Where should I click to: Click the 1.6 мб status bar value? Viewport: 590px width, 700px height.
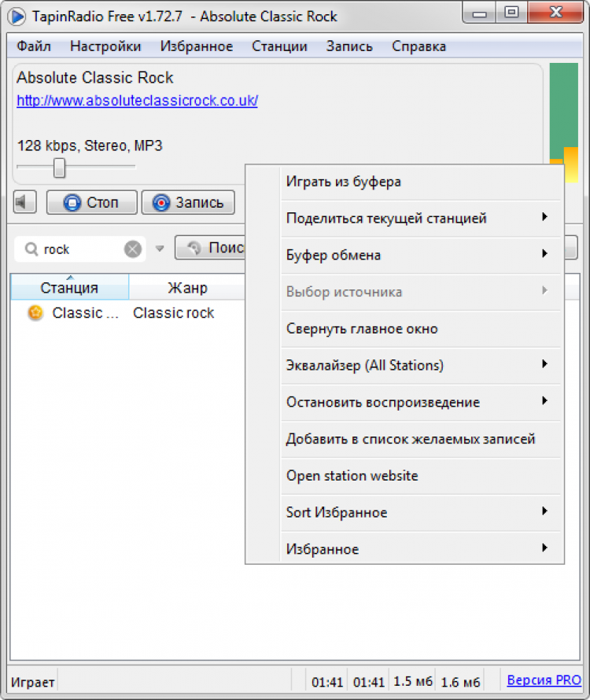click(x=460, y=682)
